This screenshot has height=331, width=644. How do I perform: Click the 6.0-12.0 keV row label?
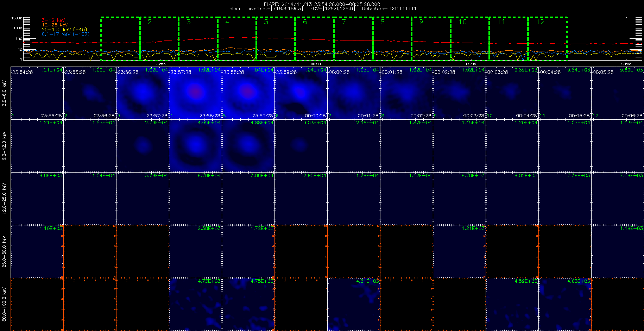point(5,146)
